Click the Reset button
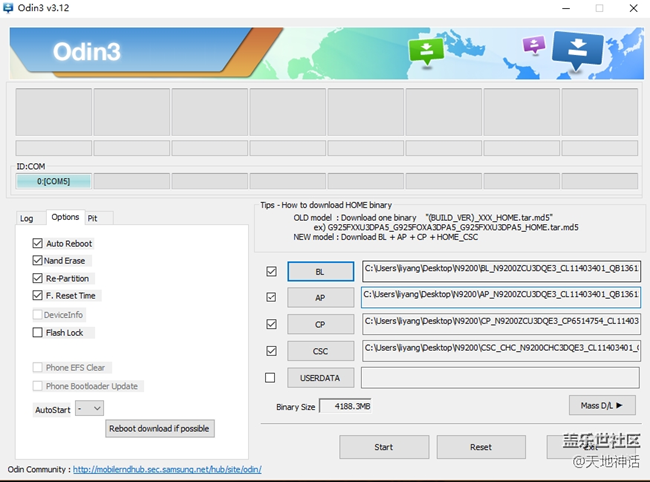 click(481, 447)
